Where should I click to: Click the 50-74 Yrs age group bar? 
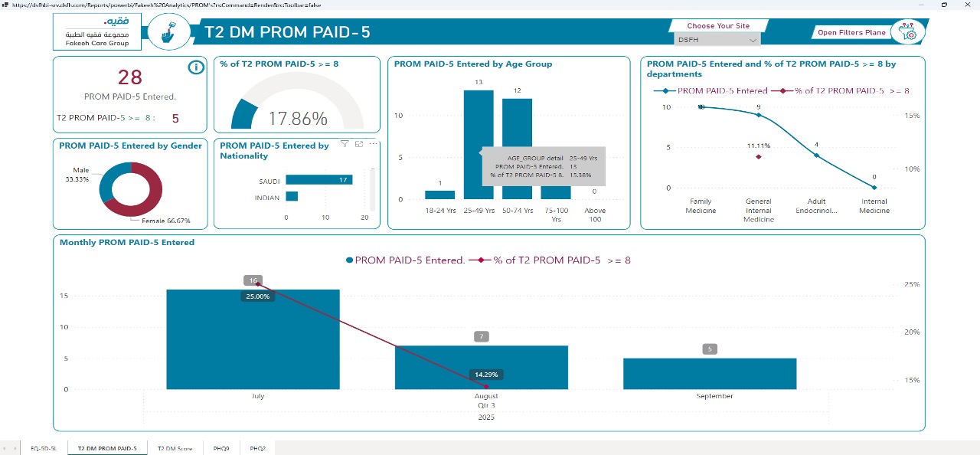click(517, 121)
